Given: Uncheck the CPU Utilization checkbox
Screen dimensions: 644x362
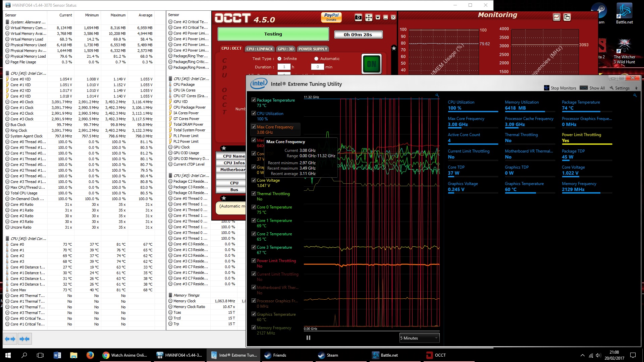Looking at the screenshot, I should tap(254, 113).
